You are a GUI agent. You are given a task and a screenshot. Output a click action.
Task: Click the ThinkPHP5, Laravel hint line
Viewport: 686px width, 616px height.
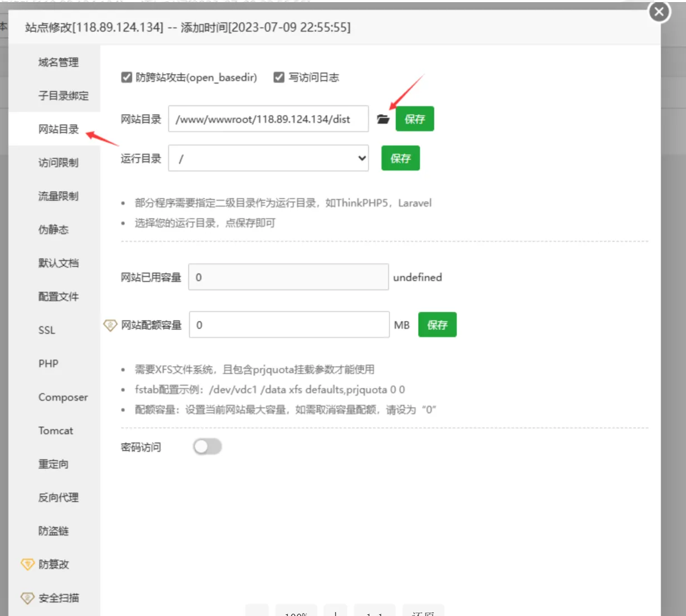click(x=283, y=203)
